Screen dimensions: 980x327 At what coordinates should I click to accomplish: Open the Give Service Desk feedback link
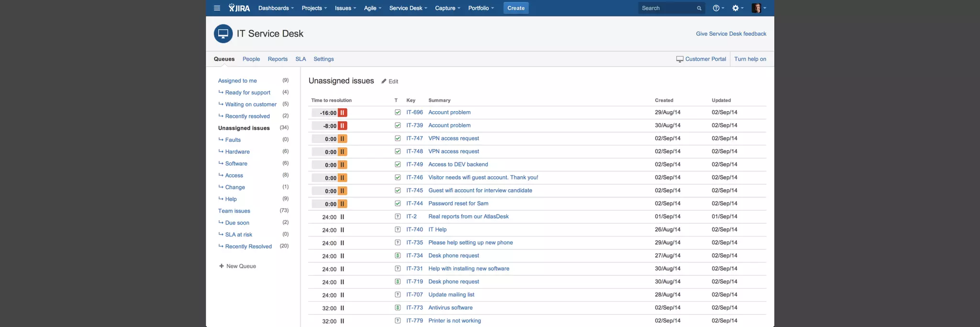point(731,34)
